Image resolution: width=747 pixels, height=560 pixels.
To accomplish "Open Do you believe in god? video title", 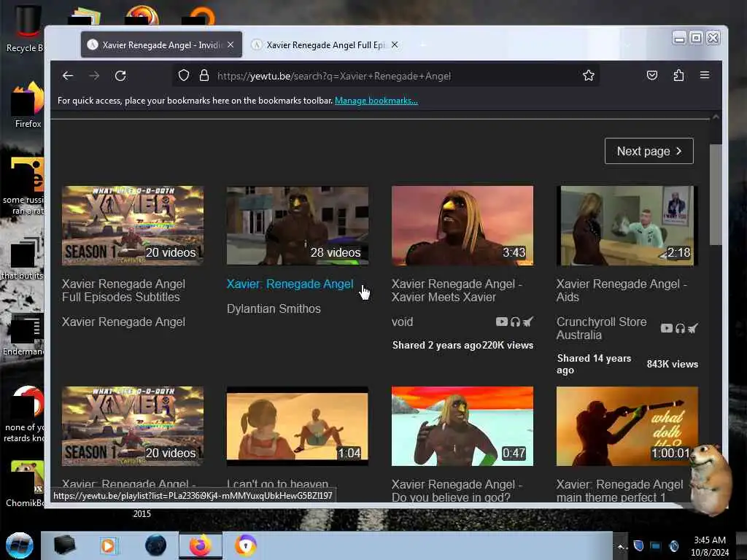I will [x=457, y=491].
